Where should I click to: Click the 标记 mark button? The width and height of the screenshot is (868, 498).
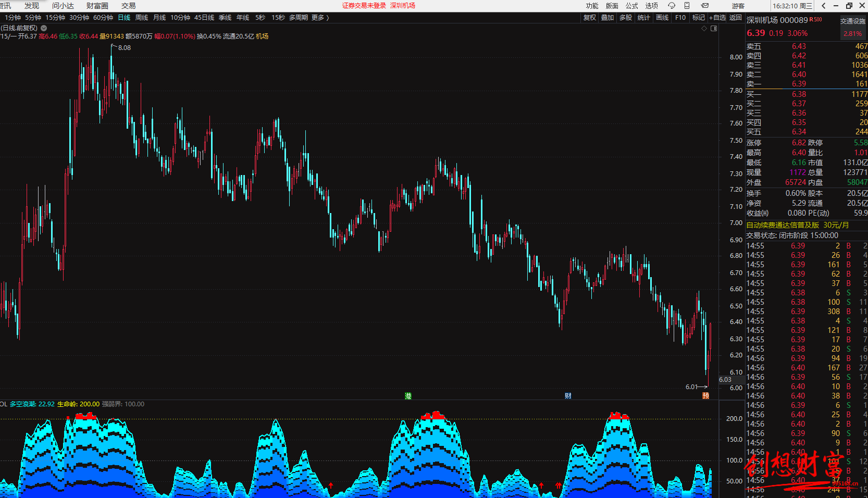699,18
